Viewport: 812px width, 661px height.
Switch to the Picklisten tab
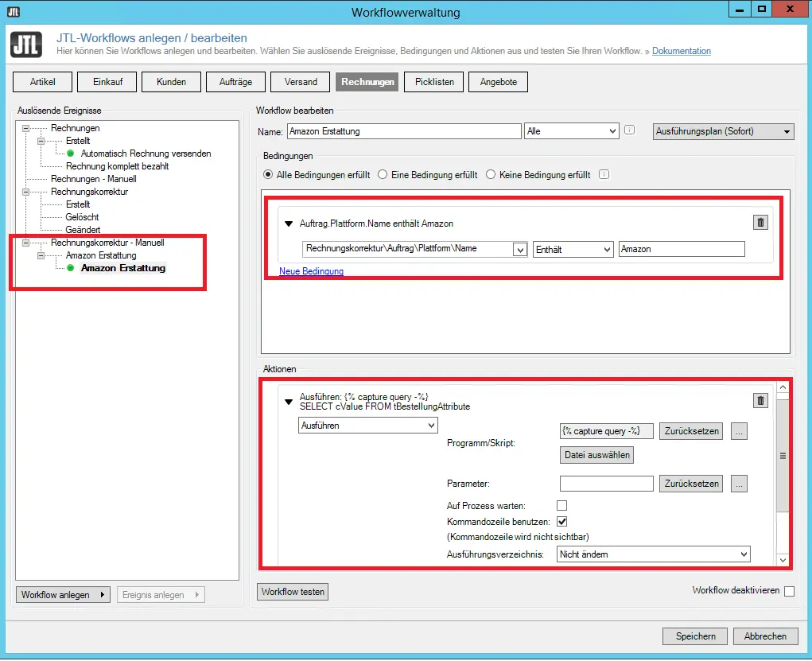point(434,82)
